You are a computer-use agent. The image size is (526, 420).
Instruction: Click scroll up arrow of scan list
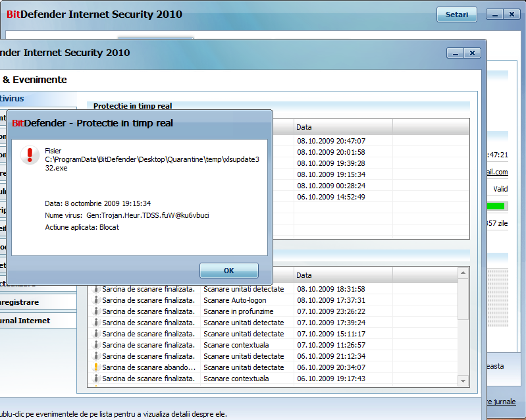463,273
